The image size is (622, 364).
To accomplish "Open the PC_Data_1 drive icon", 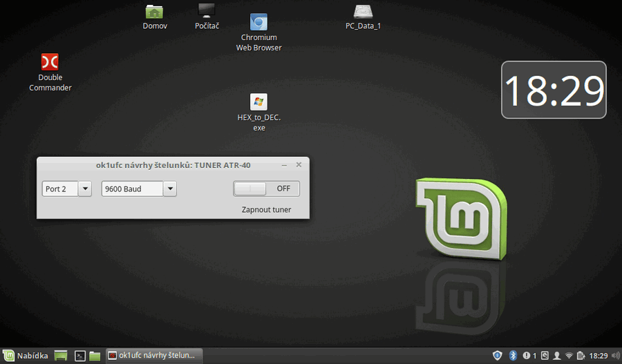I will [363, 12].
